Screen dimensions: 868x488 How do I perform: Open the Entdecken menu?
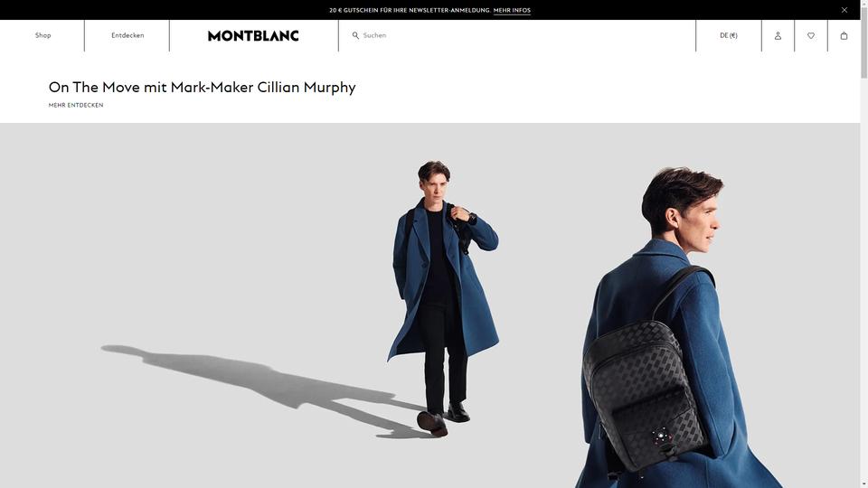127,35
